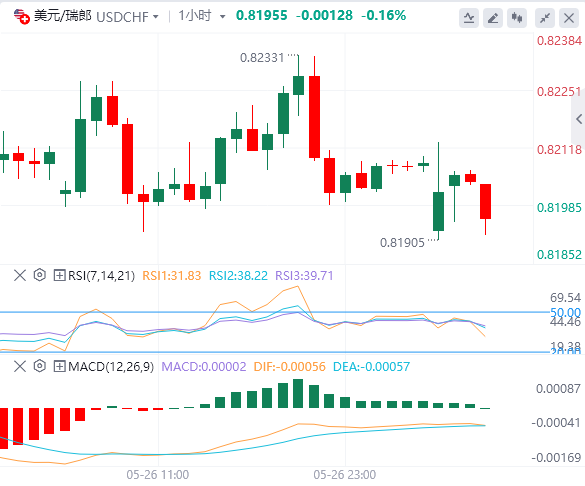Screen dimensions: 585x486
Task: Open RSI indicator settings hexagon icon
Action: (40, 275)
